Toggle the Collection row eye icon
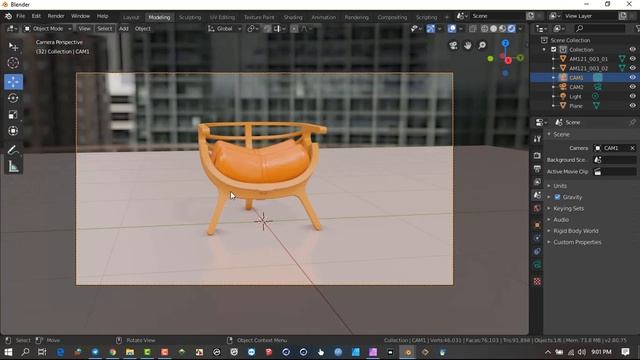Viewport: 640px width, 360px height. point(632,49)
